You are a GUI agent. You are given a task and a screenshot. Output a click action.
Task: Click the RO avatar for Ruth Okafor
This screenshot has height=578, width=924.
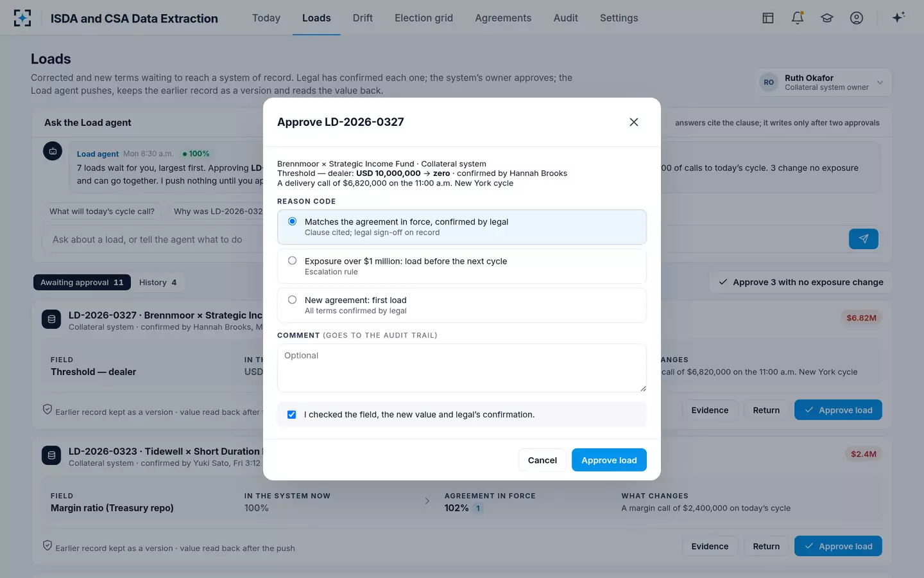(x=769, y=82)
